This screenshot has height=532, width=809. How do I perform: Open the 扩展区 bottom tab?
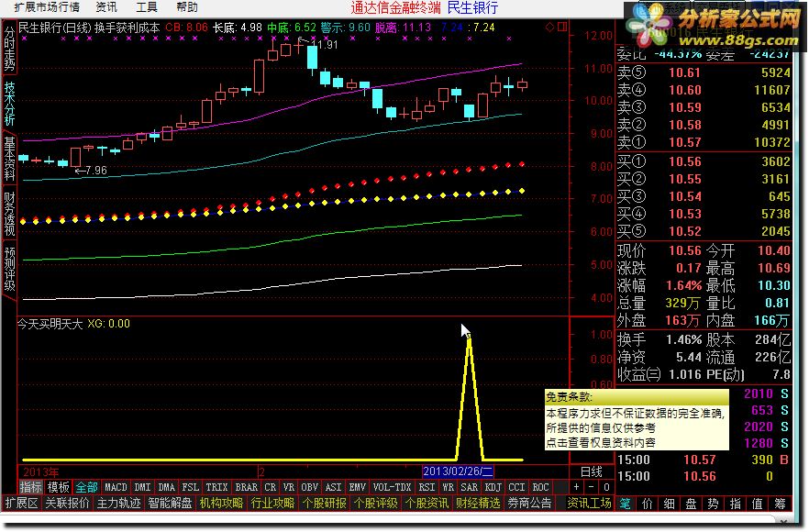tap(22, 503)
